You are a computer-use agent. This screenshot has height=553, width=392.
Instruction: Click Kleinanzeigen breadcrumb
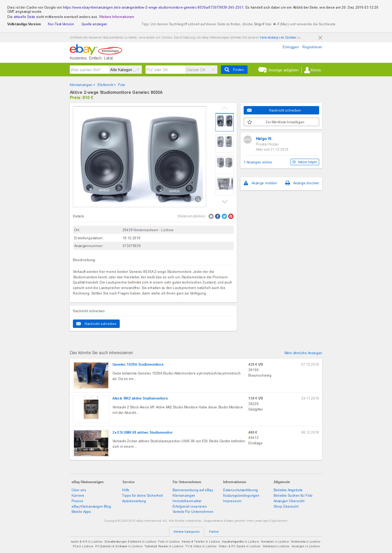pyautogui.click(x=81, y=85)
